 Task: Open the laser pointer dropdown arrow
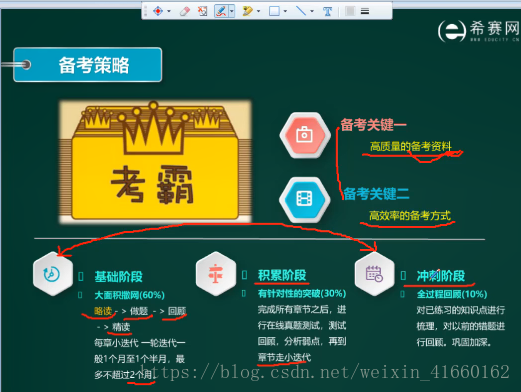(x=169, y=11)
